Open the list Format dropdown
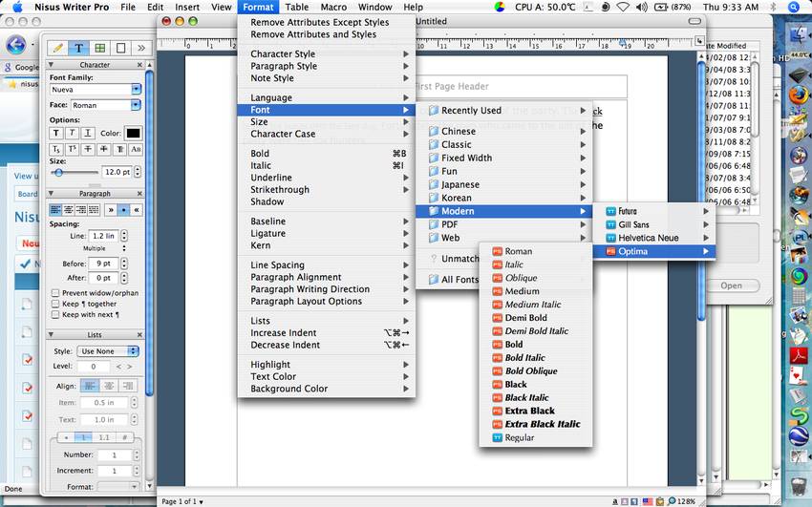 (x=118, y=486)
